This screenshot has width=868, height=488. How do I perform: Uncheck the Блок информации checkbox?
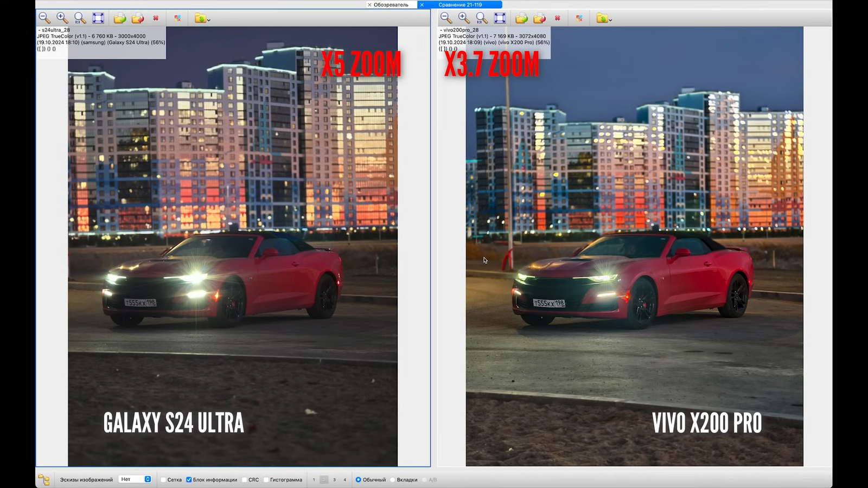pyautogui.click(x=189, y=479)
